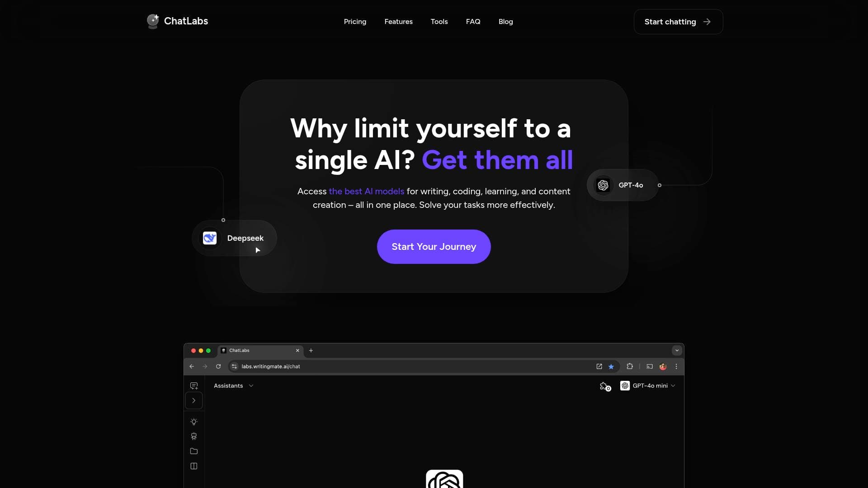Click the 'the best AI models' hyperlink

[x=366, y=191]
